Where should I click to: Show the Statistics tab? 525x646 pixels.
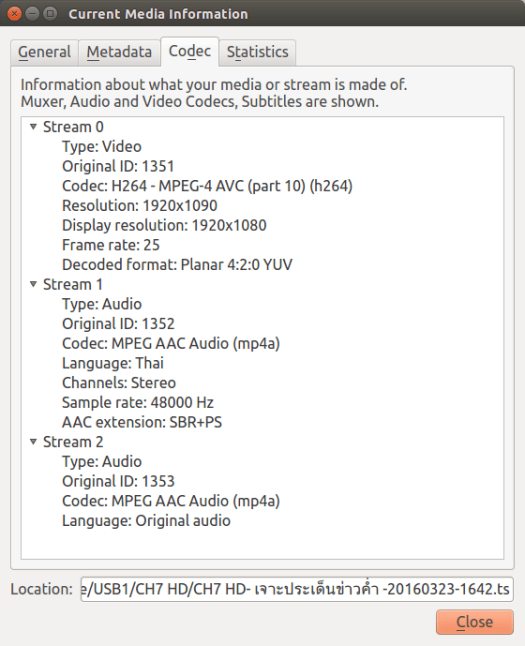click(x=258, y=52)
